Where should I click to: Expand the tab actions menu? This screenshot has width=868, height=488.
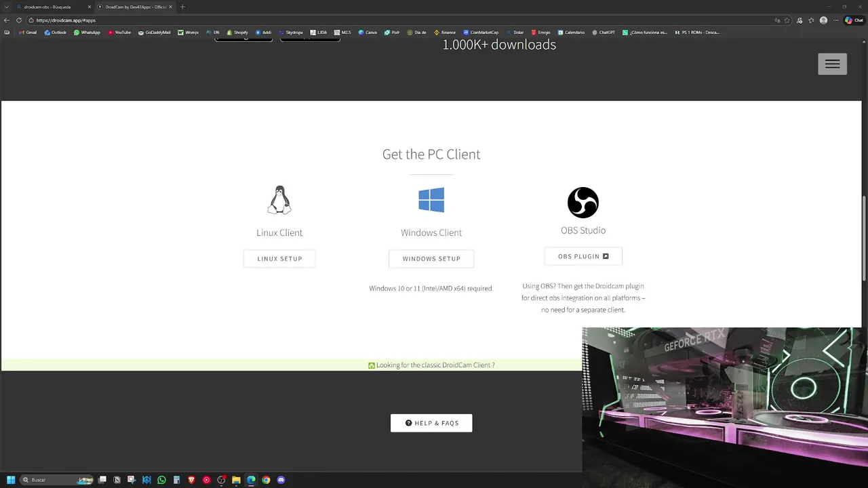click(6, 7)
